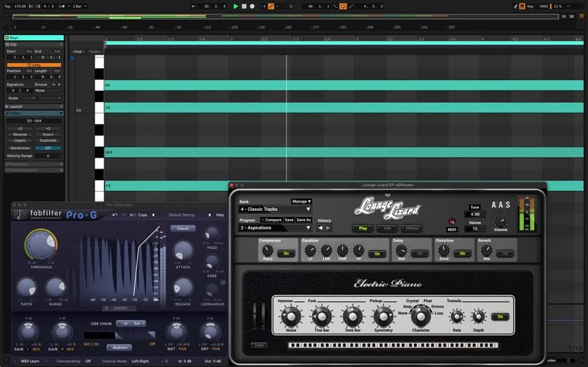Click the Pro-G redo arrow icon
This screenshot has width=588, height=367.
point(122,215)
